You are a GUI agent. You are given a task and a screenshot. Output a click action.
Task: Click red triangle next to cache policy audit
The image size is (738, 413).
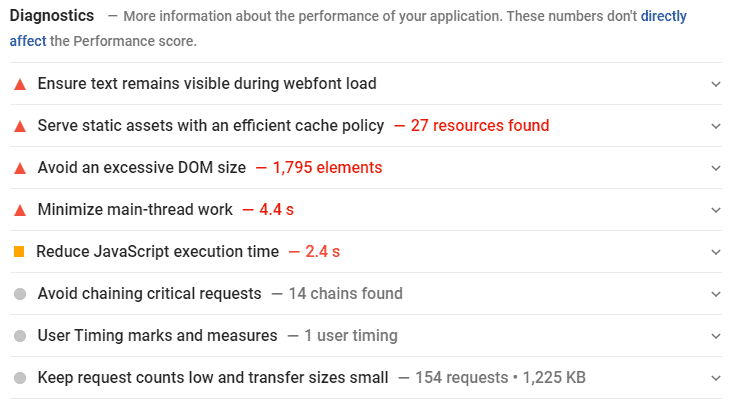(x=20, y=126)
